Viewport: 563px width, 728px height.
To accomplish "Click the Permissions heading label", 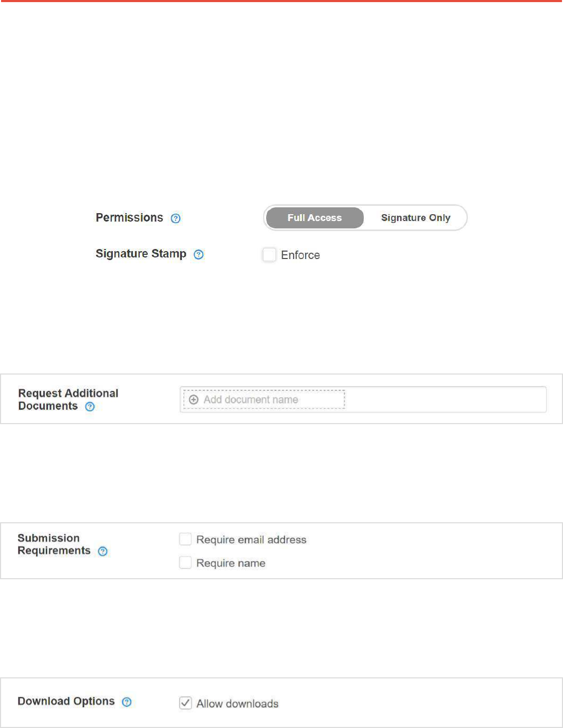I will (x=129, y=218).
